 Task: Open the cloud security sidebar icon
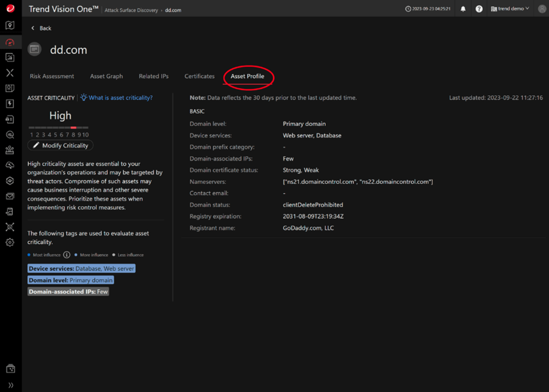(10, 166)
